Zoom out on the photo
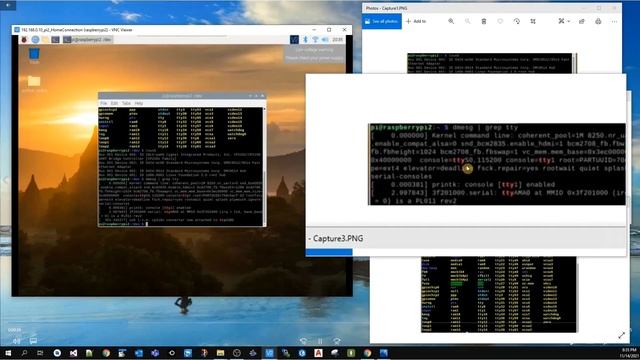The image size is (640, 360). (467, 21)
